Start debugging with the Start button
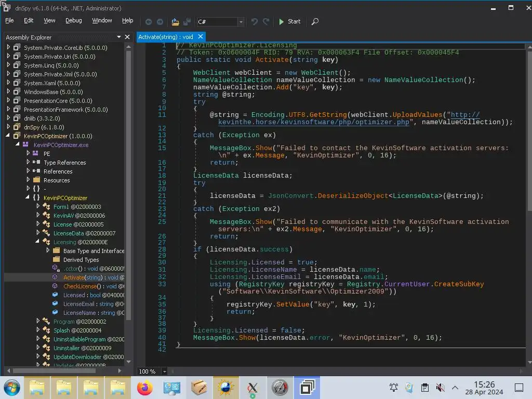Image resolution: width=532 pixels, height=399 pixels. tap(289, 21)
